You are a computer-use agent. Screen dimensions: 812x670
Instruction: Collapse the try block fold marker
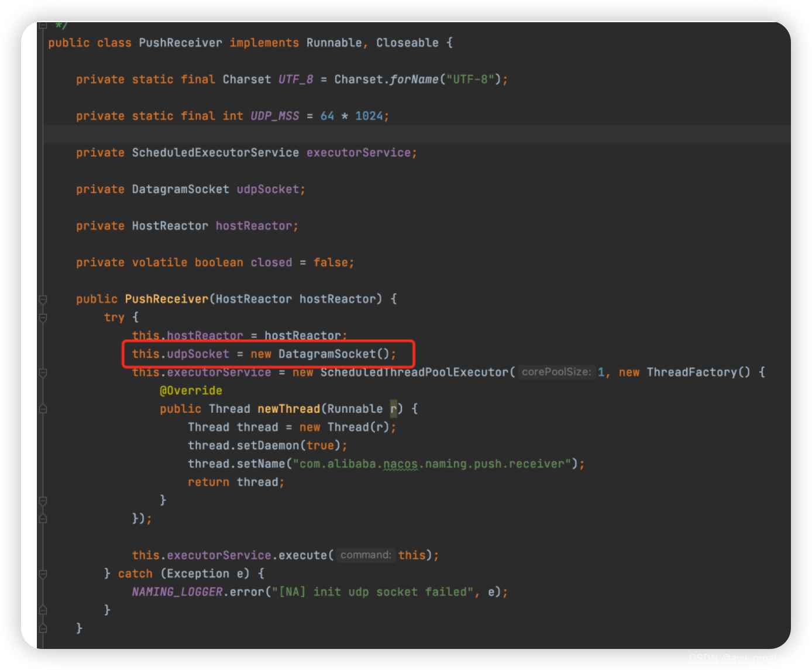click(43, 317)
